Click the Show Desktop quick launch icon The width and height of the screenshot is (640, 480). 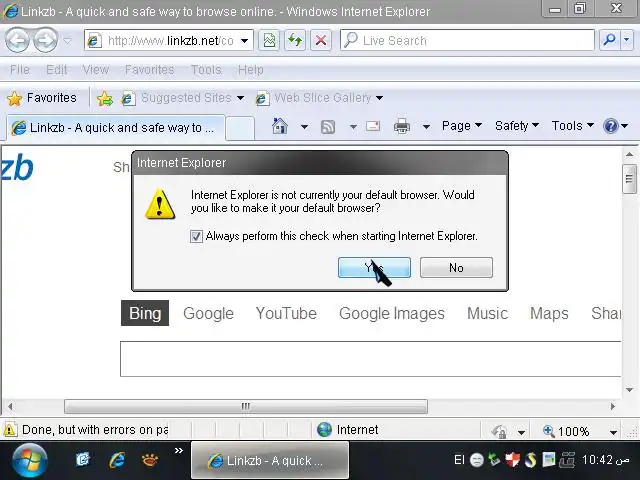click(x=82, y=460)
